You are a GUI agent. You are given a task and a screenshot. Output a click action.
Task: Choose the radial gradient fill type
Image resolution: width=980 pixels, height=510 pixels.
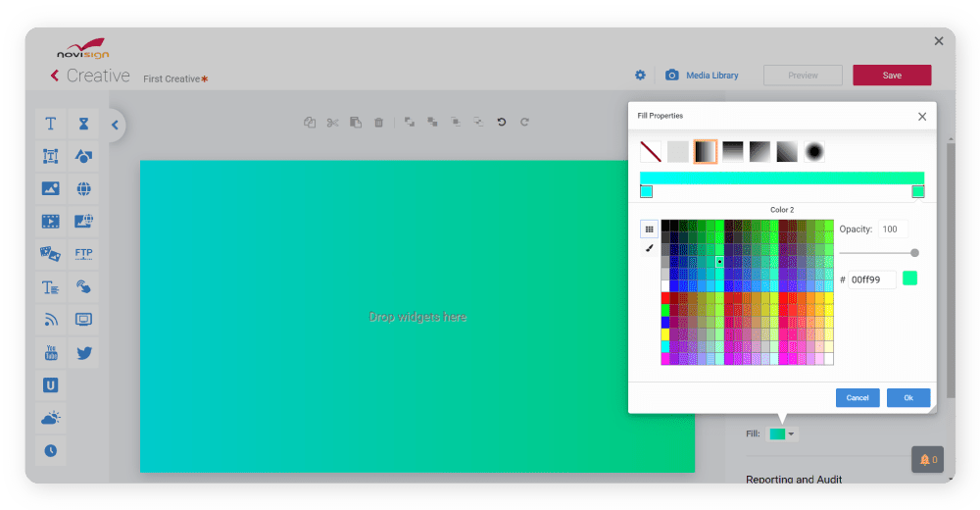coord(814,152)
